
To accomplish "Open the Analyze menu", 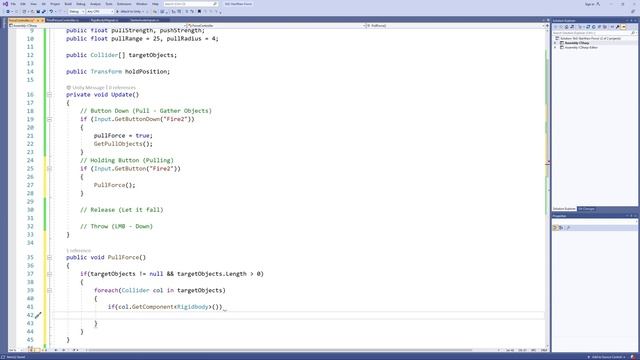I will 96,4.
